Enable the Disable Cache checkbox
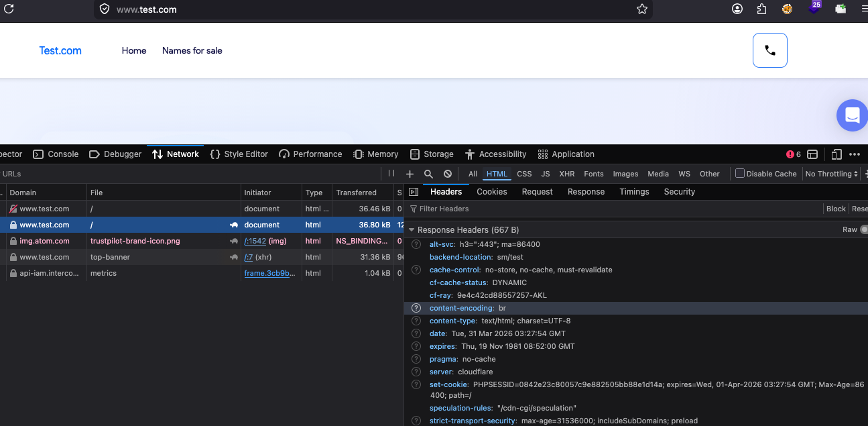 [740, 174]
